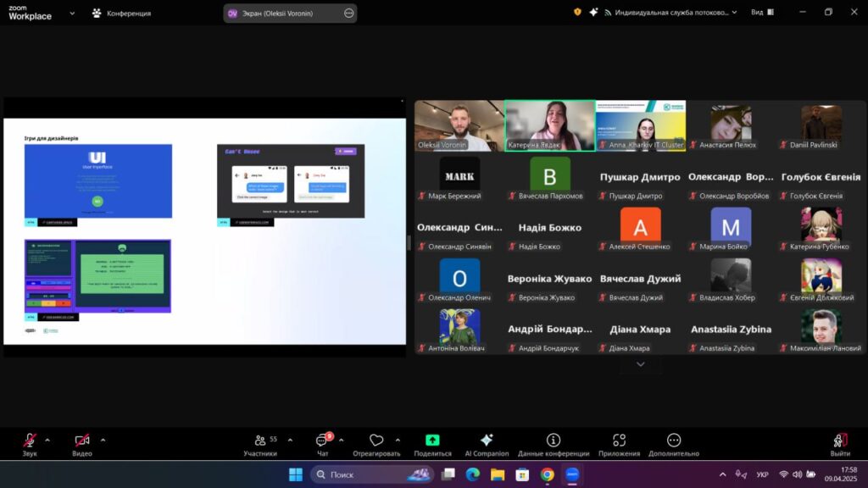Click Can't Unsee game thumbnail in slide
868x488 pixels.
[x=291, y=181]
